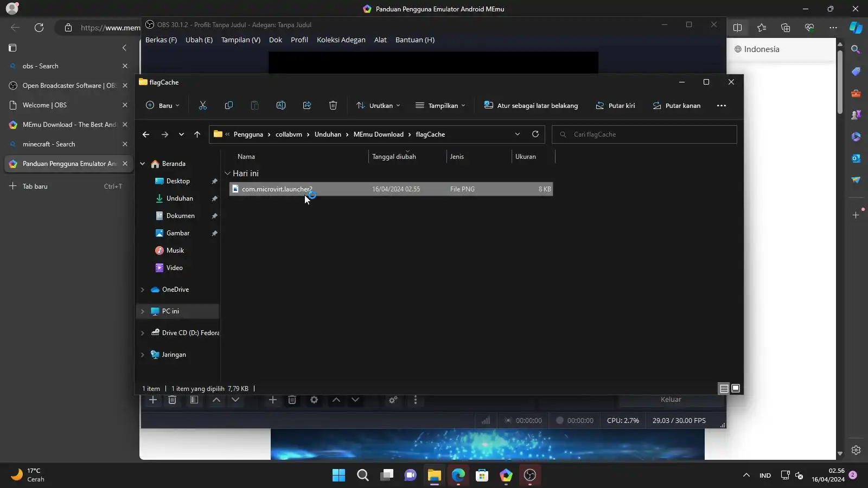Screen dimensions: 868x488
Task: Open Edge sidebar settings gear
Action: coord(856,450)
